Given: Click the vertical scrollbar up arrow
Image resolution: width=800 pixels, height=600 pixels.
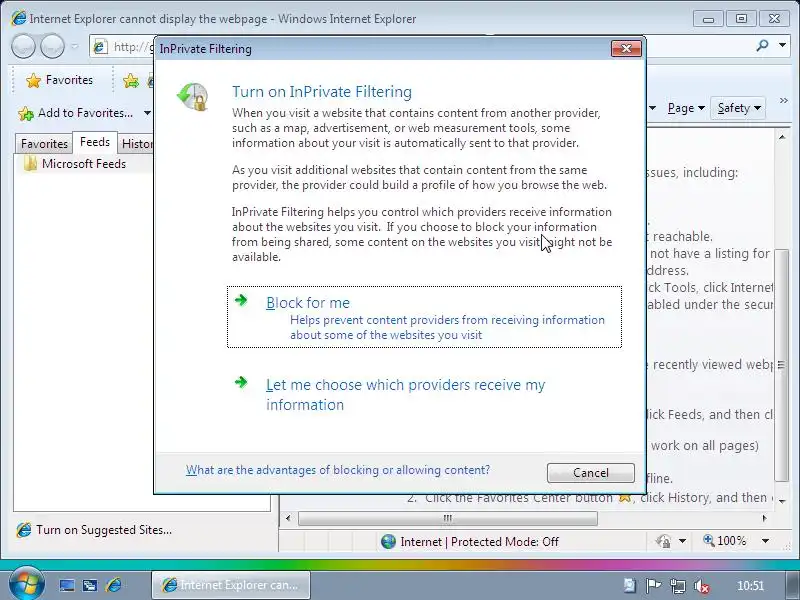Looking at the screenshot, I should click(782, 137).
